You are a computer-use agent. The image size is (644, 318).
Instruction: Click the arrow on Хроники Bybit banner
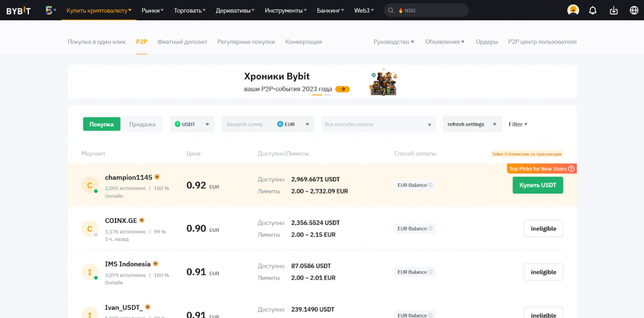click(343, 89)
